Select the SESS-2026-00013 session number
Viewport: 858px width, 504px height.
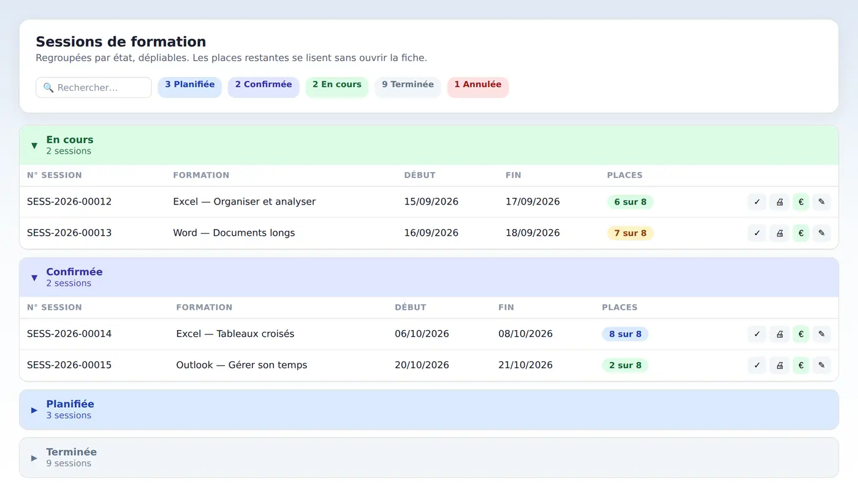pos(69,233)
